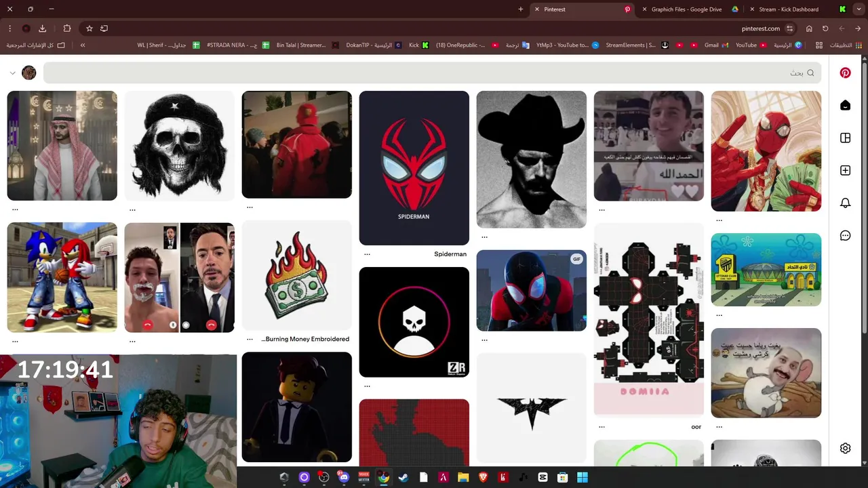The width and height of the screenshot is (868, 488).
Task: Open the Miles Morales GIF pin
Action: [531, 290]
